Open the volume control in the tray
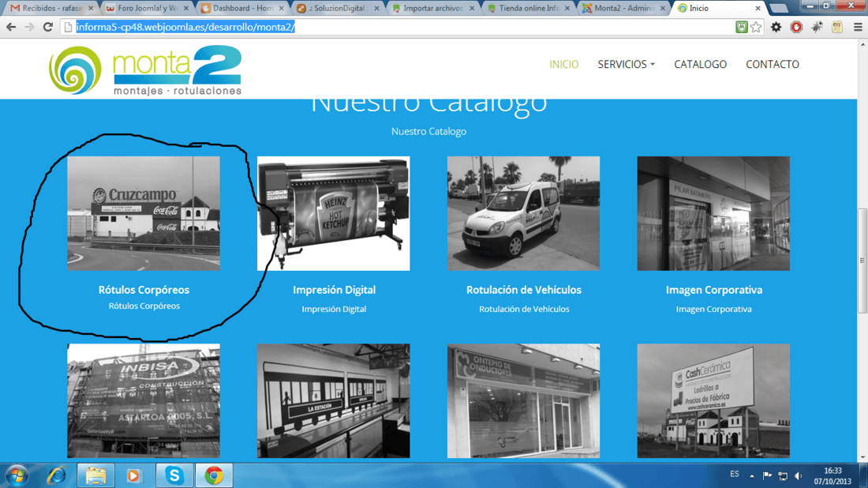This screenshot has width=868, height=488. click(x=799, y=476)
